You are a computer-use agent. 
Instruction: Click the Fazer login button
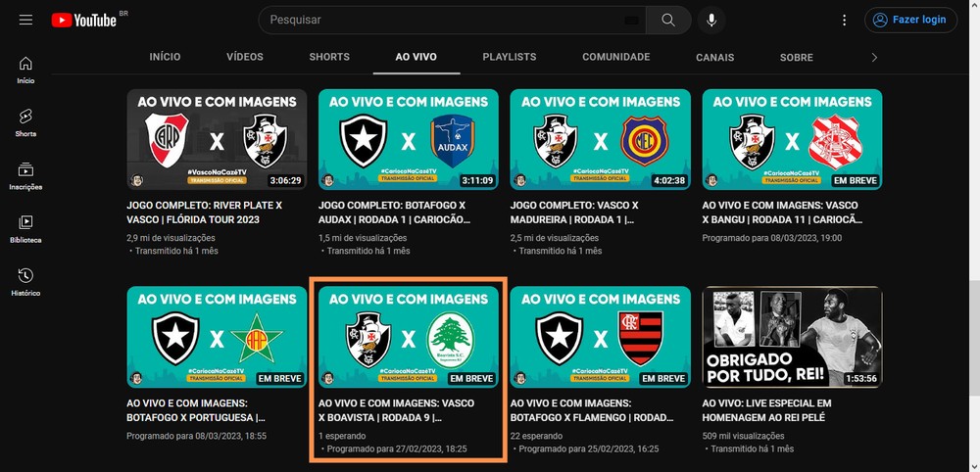pyautogui.click(x=910, y=20)
